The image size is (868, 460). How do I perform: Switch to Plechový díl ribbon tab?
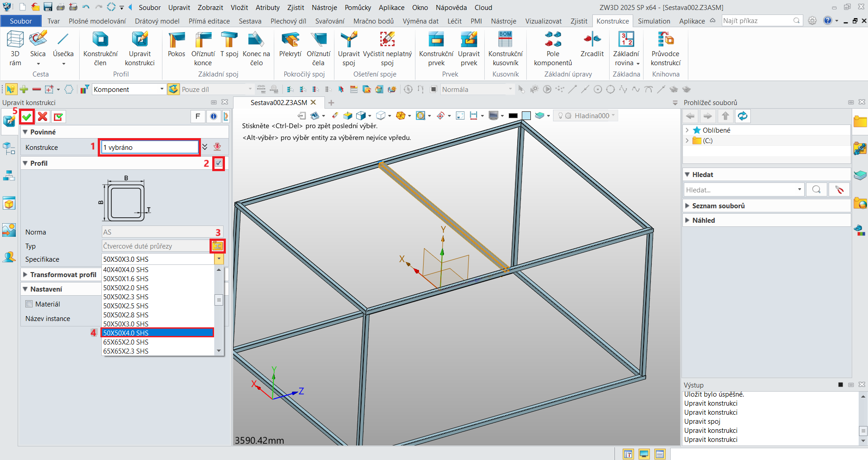point(288,21)
